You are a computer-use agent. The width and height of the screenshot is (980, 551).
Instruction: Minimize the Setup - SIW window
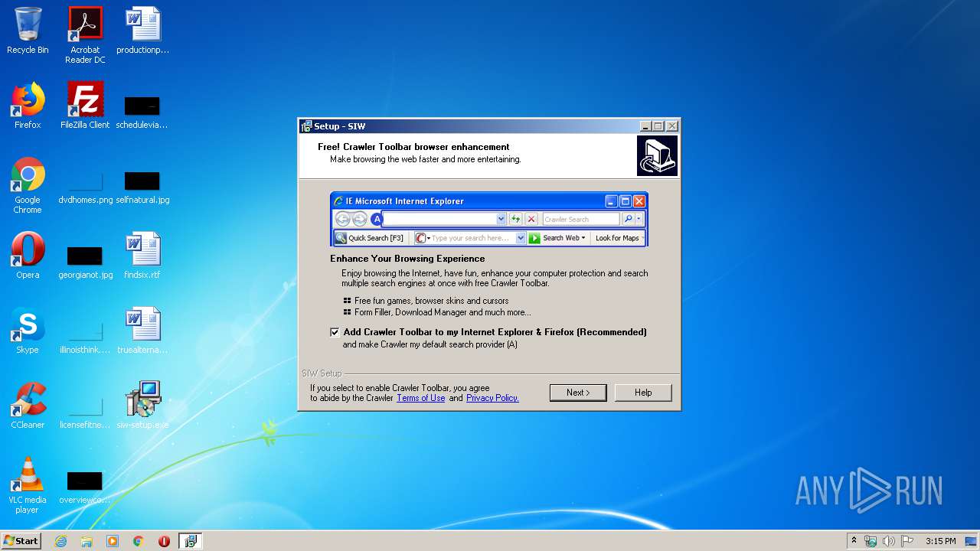tap(645, 126)
